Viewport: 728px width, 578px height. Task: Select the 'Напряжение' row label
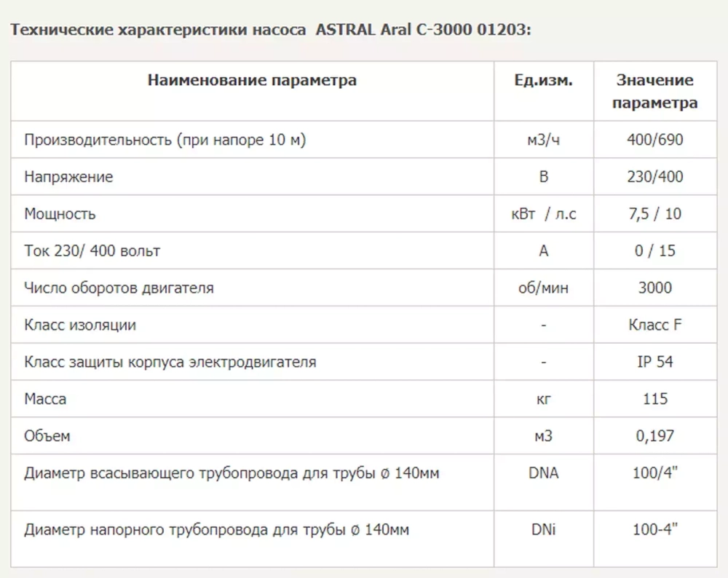click(x=68, y=177)
